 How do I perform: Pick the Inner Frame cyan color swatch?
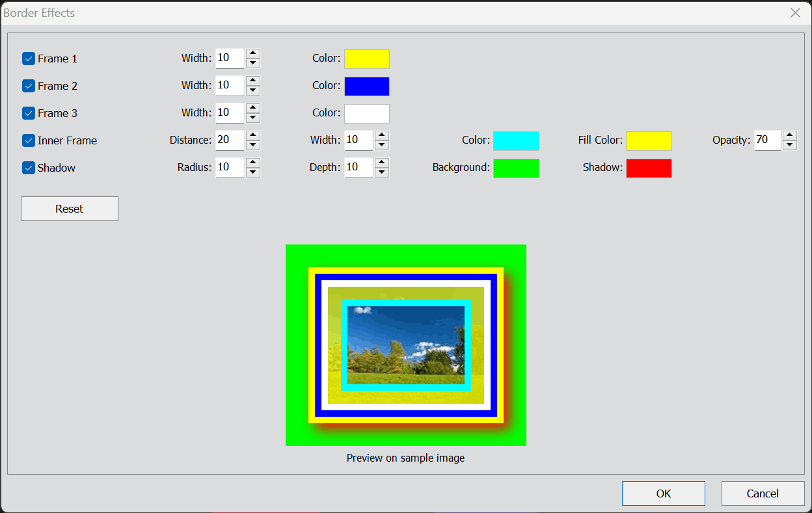(517, 140)
